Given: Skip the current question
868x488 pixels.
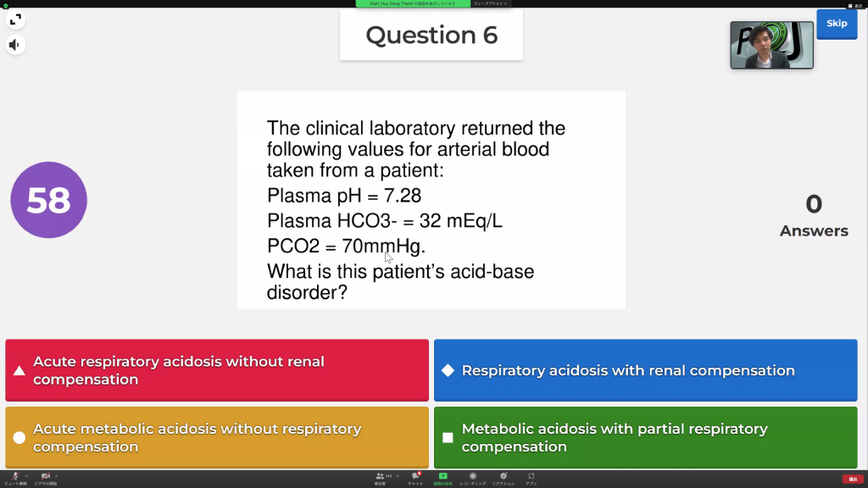Looking at the screenshot, I should pyautogui.click(x=836, y=24).
